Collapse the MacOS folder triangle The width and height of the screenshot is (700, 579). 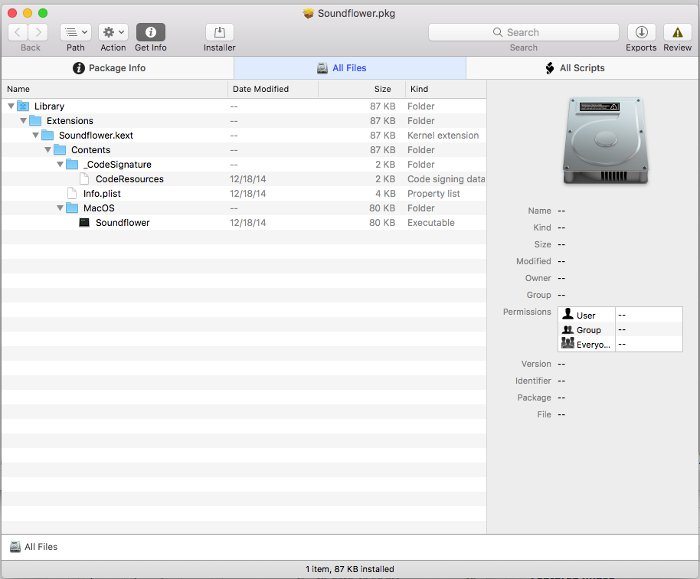pos(60,208)
